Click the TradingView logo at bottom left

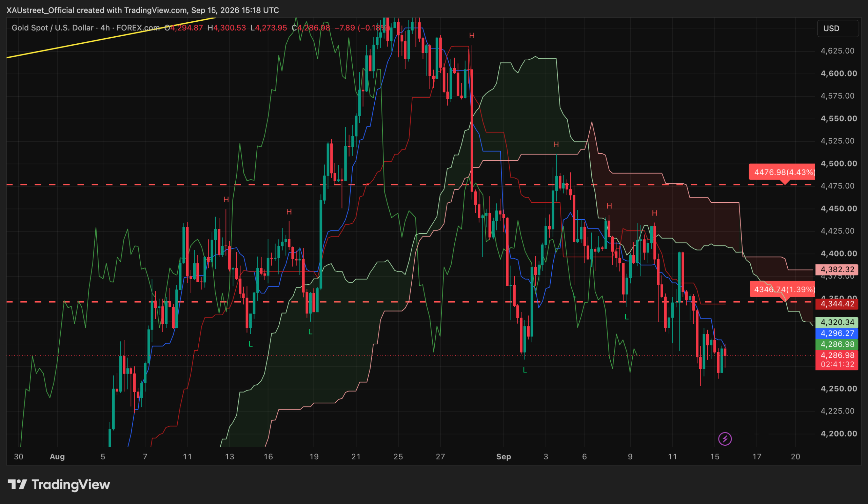[x=59, y=484]
